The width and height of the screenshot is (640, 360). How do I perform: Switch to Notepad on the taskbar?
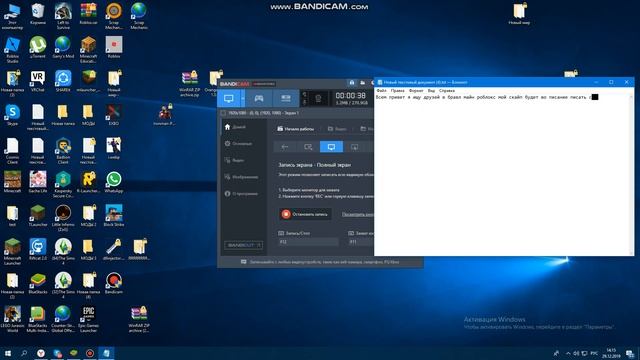pos(106,353)
